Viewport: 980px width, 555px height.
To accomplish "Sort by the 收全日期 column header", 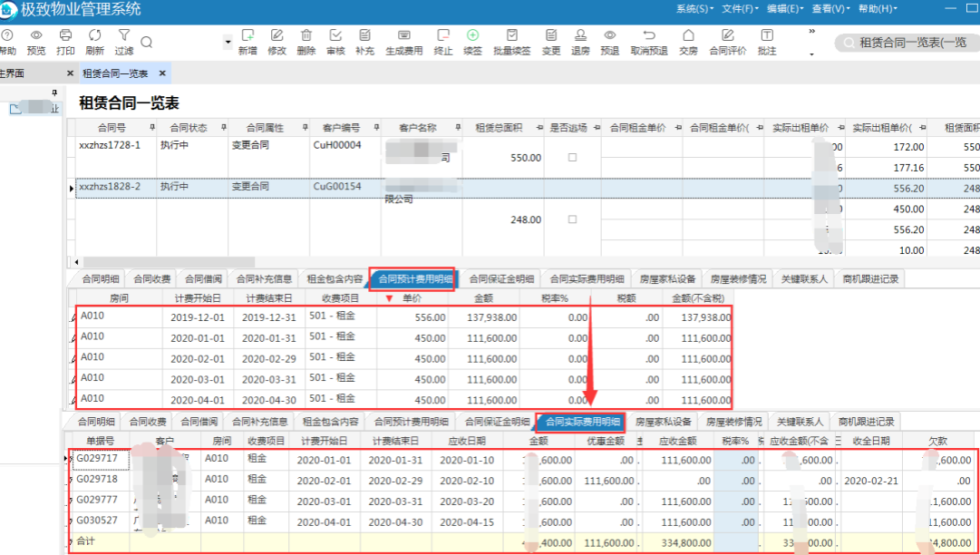I will pos(872,441).
